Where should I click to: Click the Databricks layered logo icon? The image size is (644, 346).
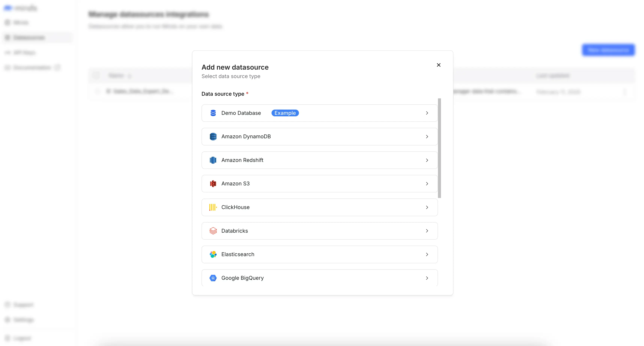click(213, 231)
